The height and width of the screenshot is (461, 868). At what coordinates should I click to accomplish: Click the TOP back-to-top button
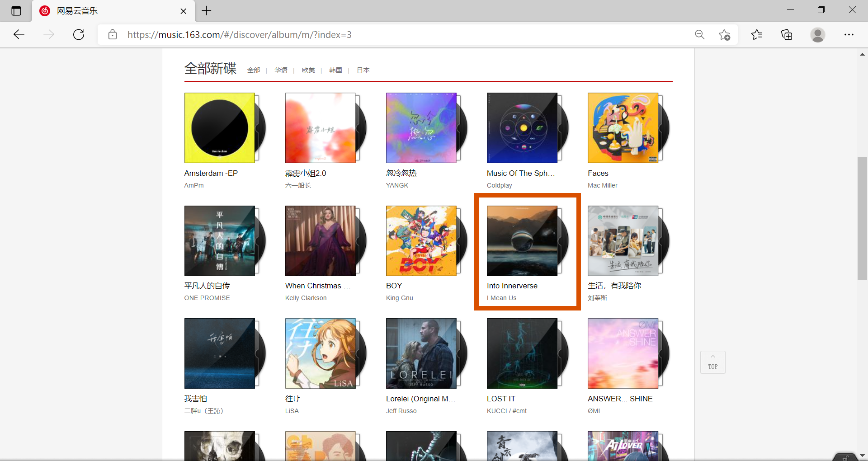(712, 362)
